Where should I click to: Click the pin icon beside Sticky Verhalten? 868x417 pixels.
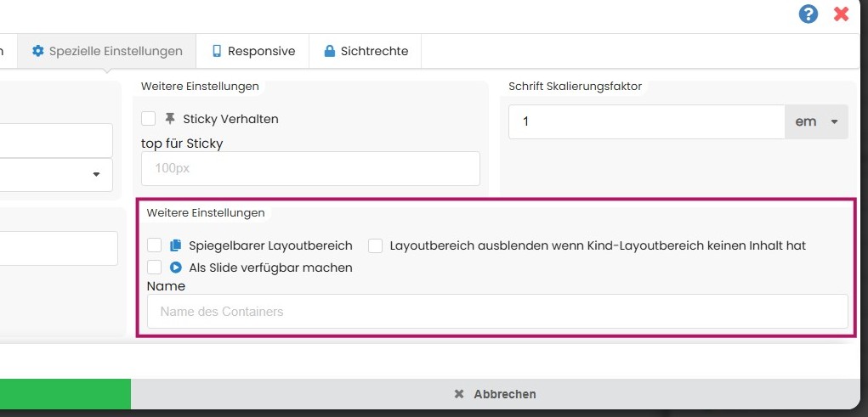click(171, 119)
